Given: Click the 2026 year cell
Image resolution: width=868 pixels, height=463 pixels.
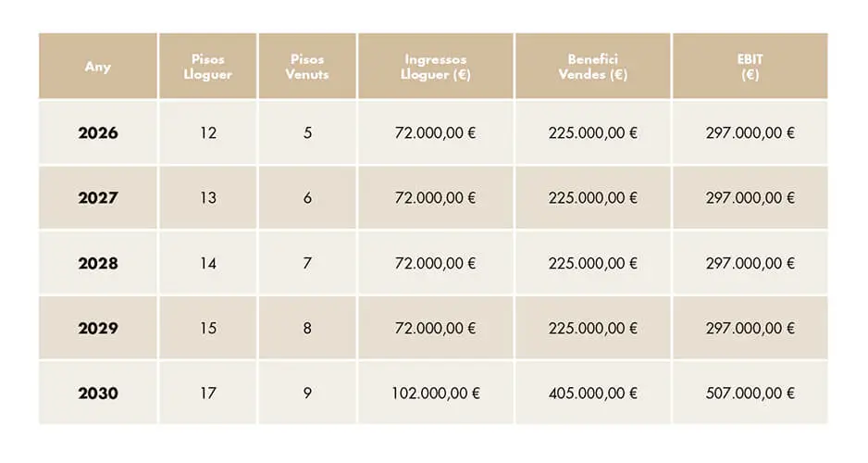Looking at the screenshot, I should (x=98, y=133).
